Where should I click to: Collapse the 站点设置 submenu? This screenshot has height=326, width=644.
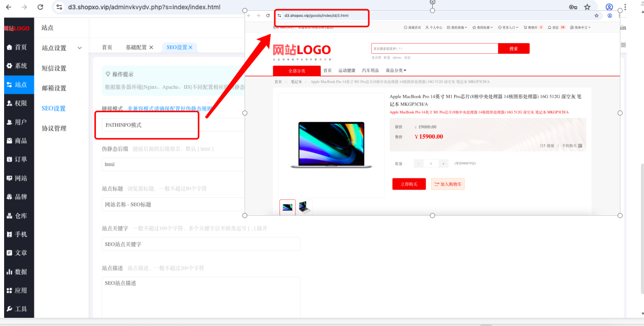tap(79, 48)
